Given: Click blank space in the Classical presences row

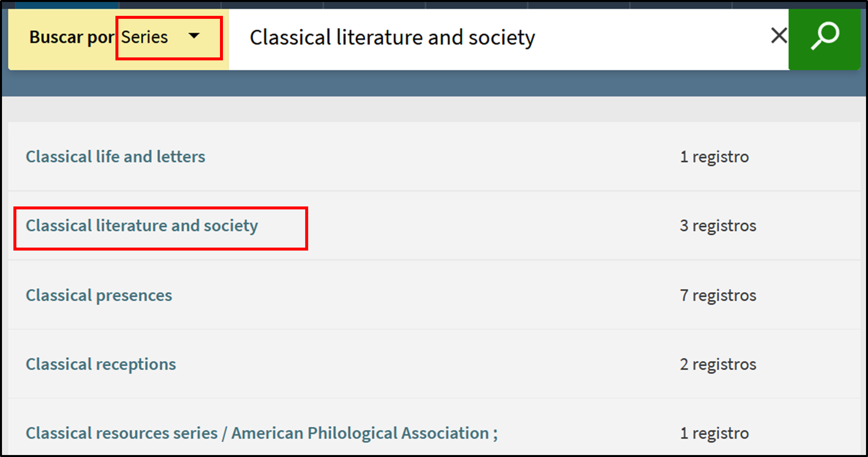Looking at the screenshot, I should (x=424, y=295).
